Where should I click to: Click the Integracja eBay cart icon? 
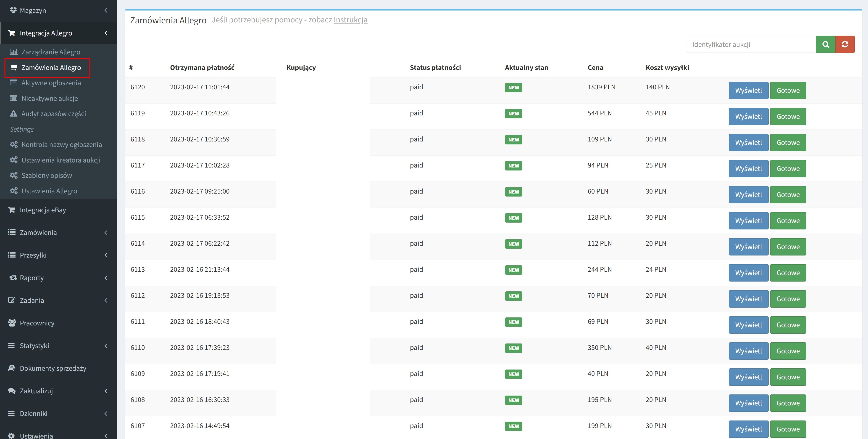coord(12,210)
